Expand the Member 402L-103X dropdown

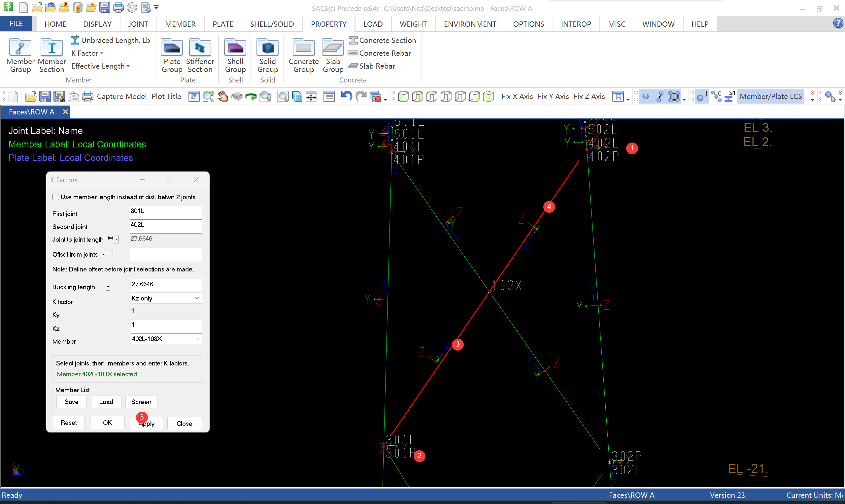pos(166,339)
